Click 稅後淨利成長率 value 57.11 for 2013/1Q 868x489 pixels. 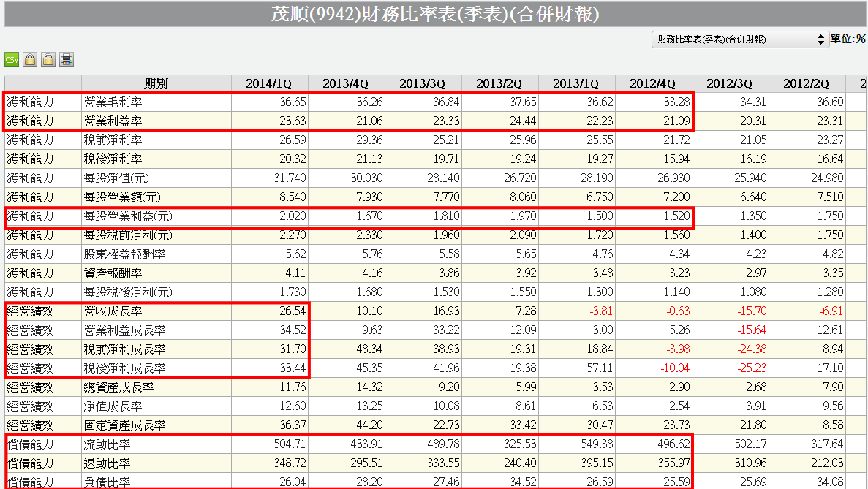click(600, 368)
